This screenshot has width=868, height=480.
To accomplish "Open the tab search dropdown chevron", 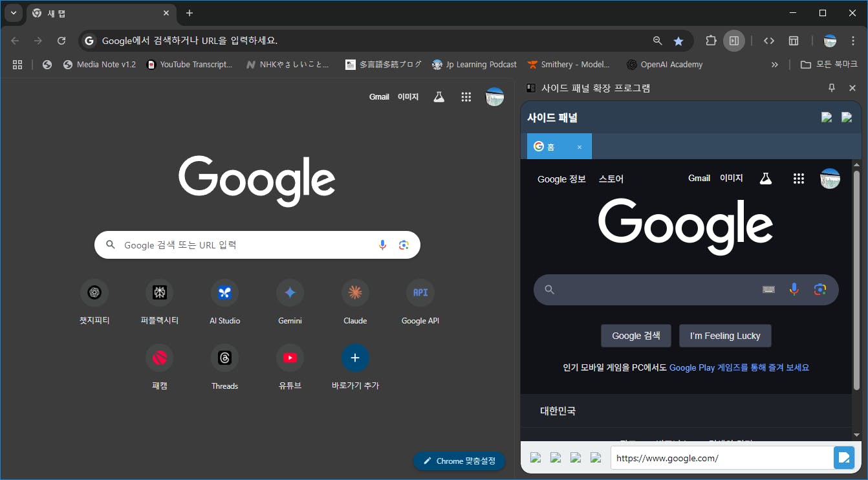I will point(13,13).
